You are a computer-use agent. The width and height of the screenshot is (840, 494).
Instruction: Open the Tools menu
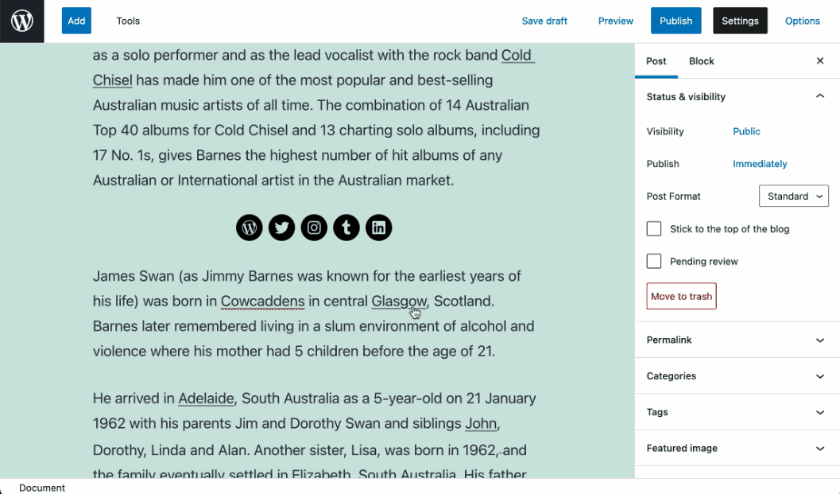point(128,21)
